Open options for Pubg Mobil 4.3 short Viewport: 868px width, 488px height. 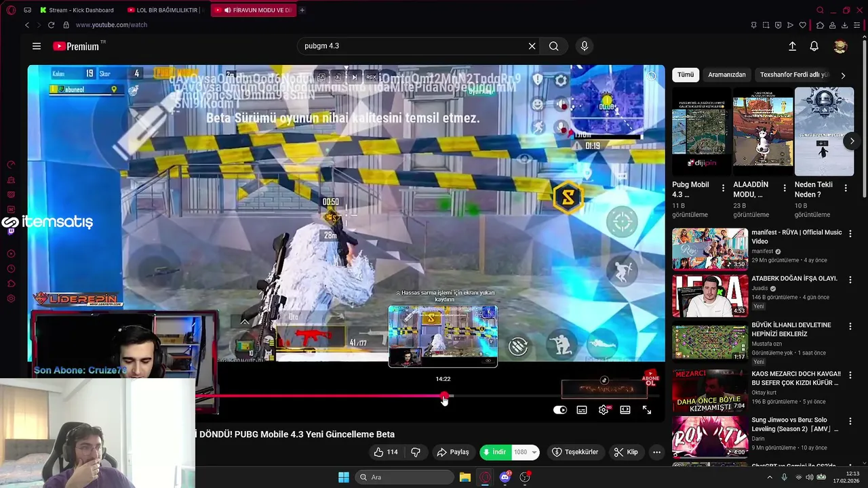pos(723,188)
